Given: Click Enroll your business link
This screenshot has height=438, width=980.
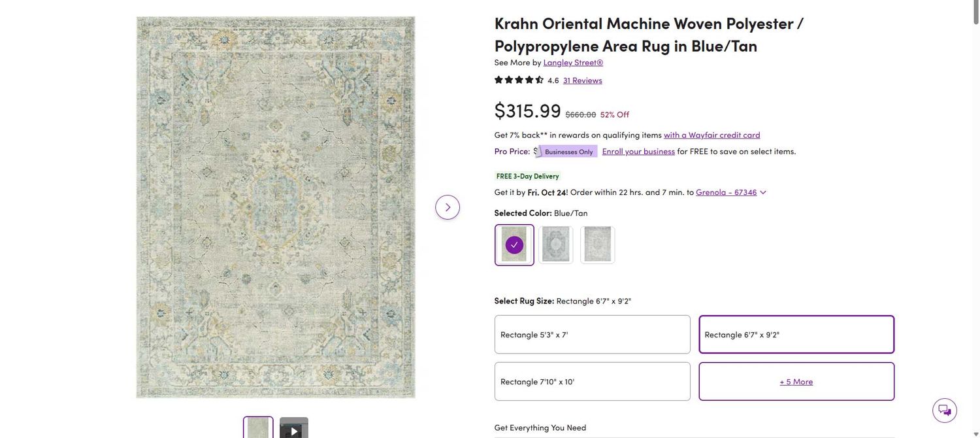Looking at the screenshot, I should click(x=638, y=152).
